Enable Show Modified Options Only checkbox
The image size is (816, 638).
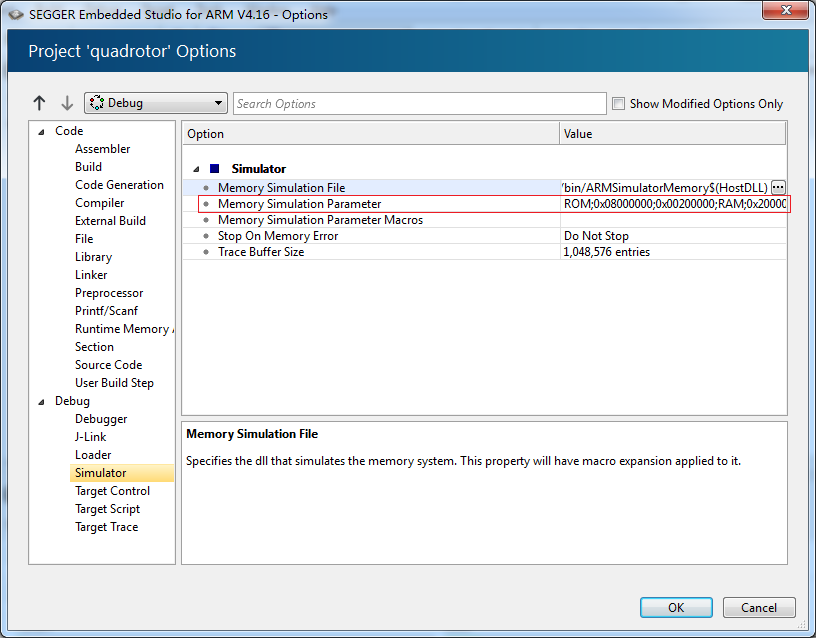(618, 104)
